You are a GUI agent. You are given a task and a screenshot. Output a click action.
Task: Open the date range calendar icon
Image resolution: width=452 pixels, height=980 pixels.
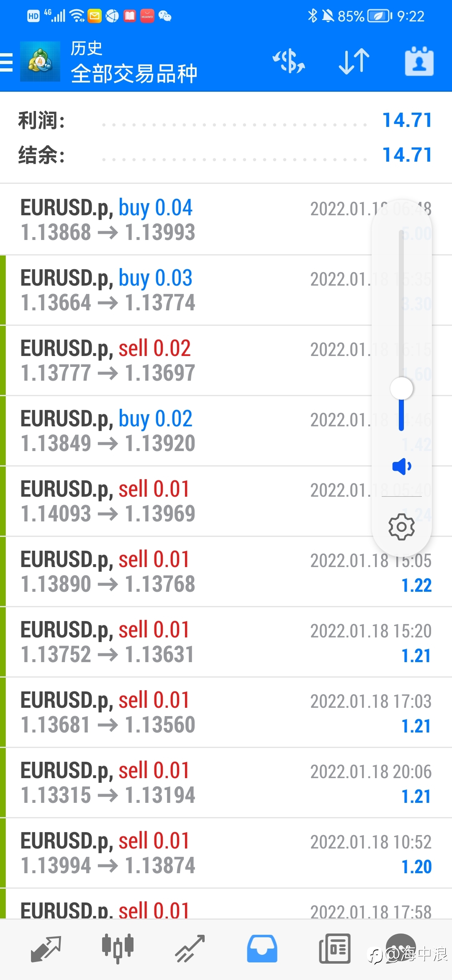pyautogui.click(x=419, y=62)
